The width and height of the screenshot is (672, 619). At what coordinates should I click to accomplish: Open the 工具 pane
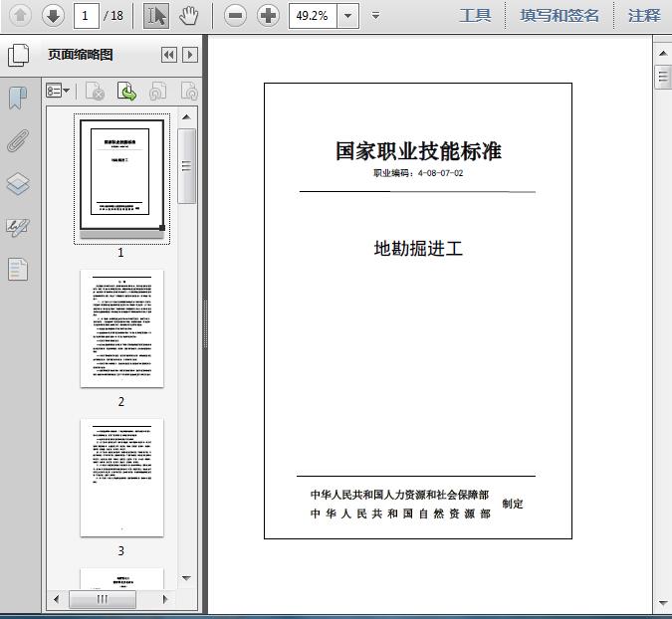tap(475, 16)
